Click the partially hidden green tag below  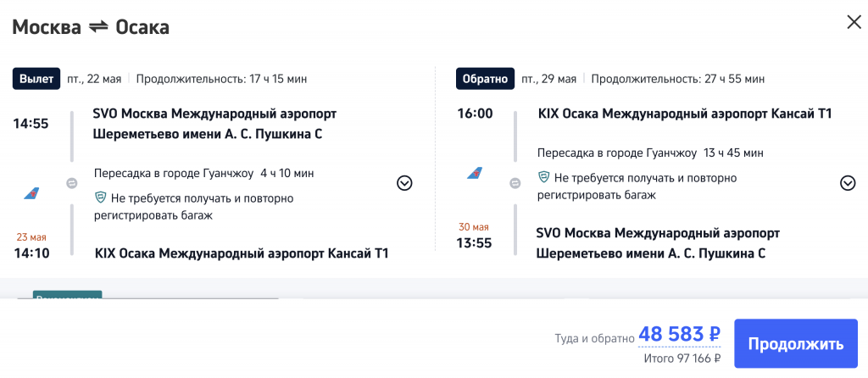point(67,295)
